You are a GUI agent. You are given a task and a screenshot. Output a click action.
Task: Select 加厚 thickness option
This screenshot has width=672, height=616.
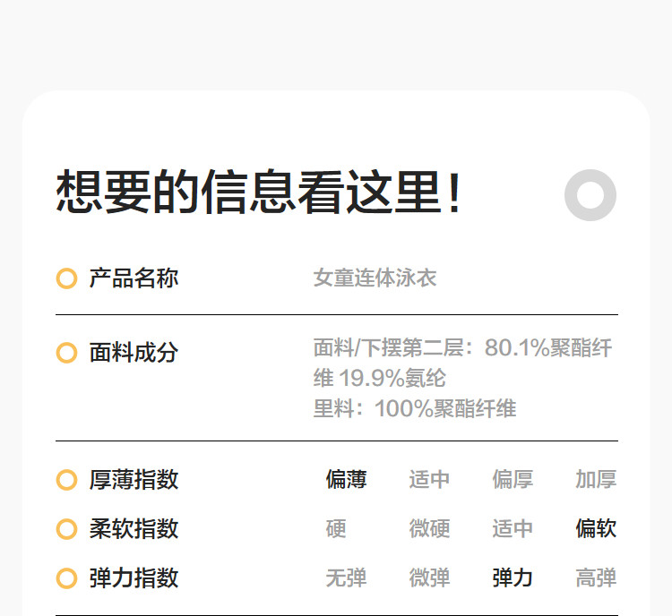596,480
